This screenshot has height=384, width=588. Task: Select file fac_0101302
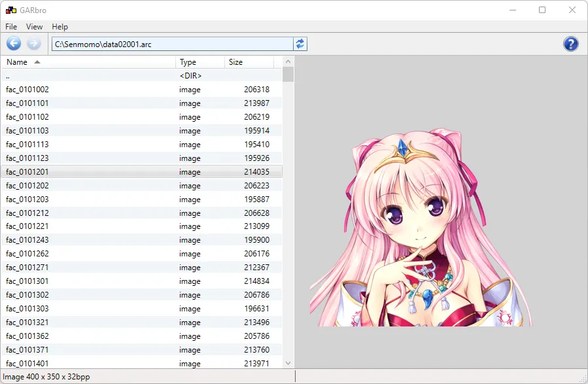pyautogui.click(x=142, y=295)
